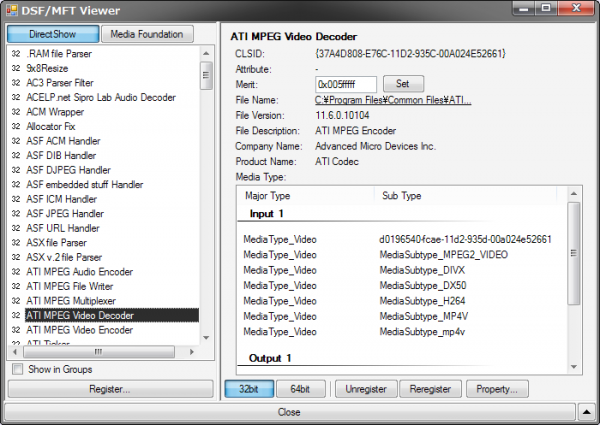
Task: Select .RAM file Parser in the list
Action: [x=103, y=54]
